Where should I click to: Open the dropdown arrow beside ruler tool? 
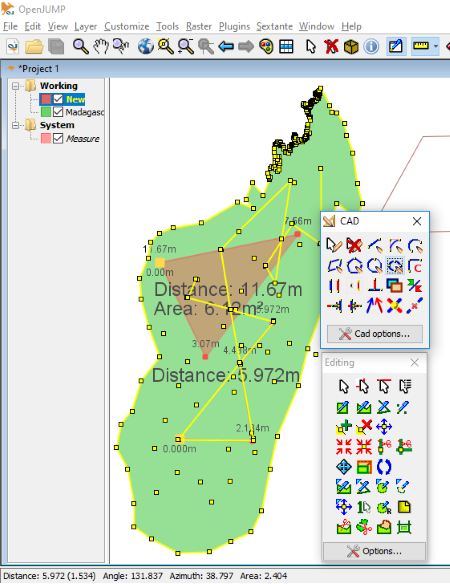click(x=435, y=47)
